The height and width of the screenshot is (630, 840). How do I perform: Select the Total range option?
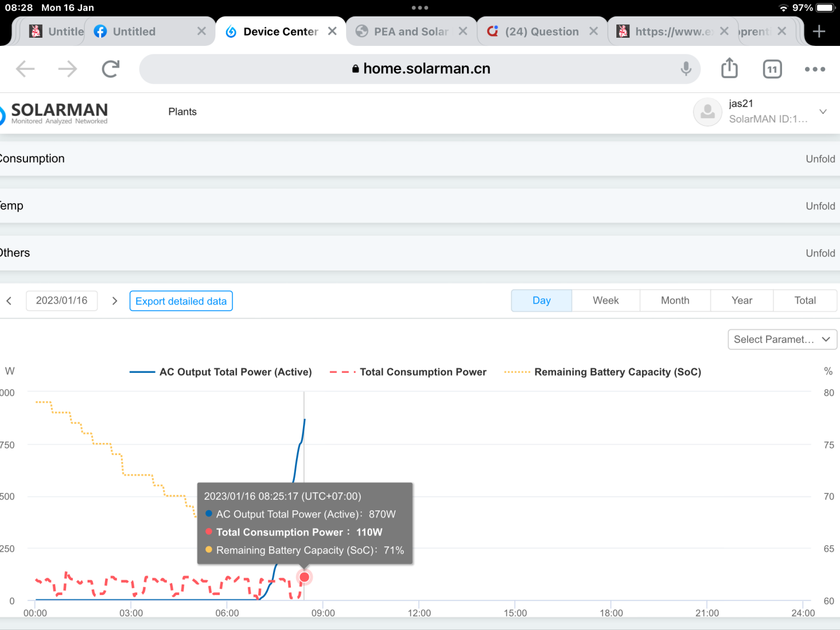click(805, 301)
